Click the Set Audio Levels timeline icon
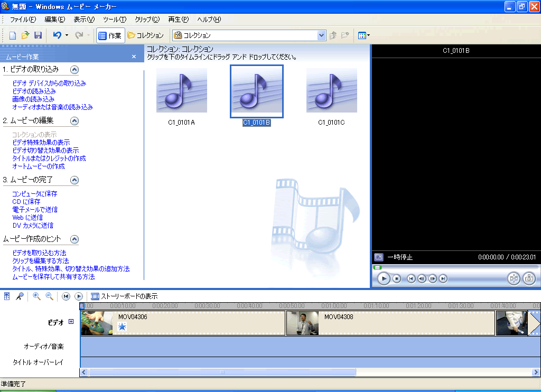541x392 pixels. tap(7, 296)
